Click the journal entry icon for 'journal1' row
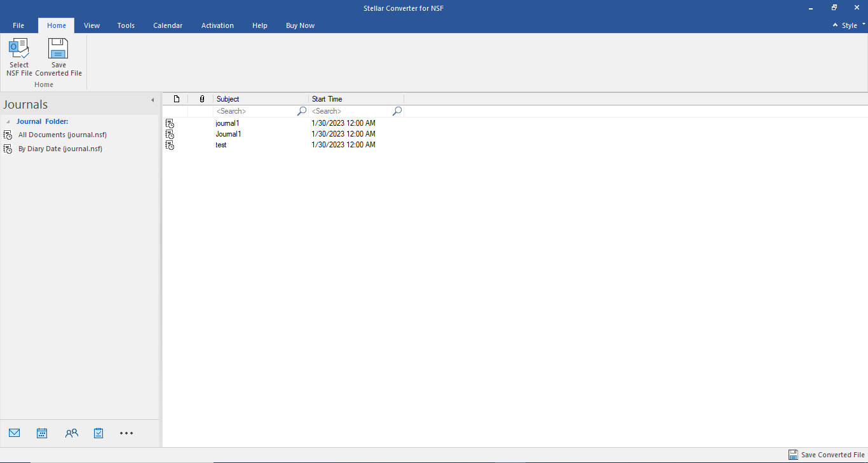Screen dimensions: 868x463 pyautogui.click(x=170, y=123)
